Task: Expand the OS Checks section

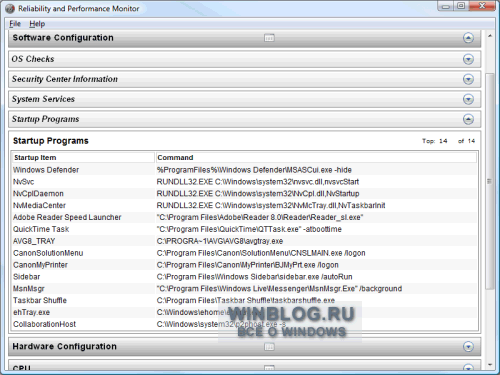Action: coord(468,59)
